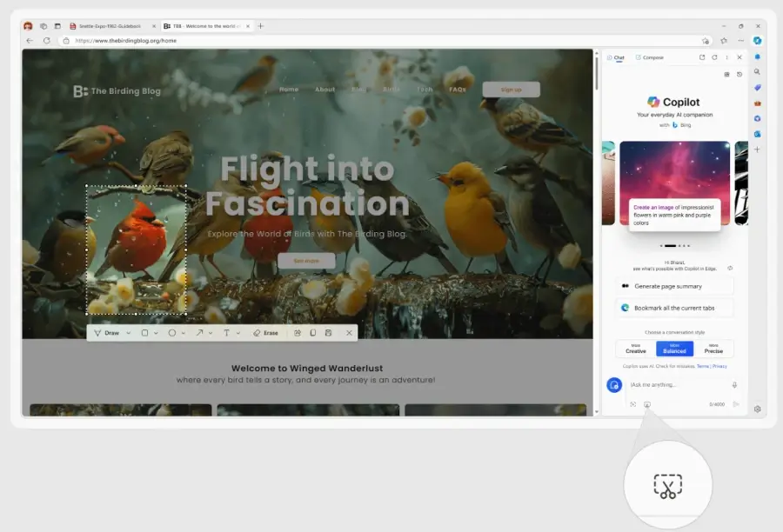
Task: Copy the screenshot selection to clipboard
Action: pyautogui.click(x=313, y=333)
